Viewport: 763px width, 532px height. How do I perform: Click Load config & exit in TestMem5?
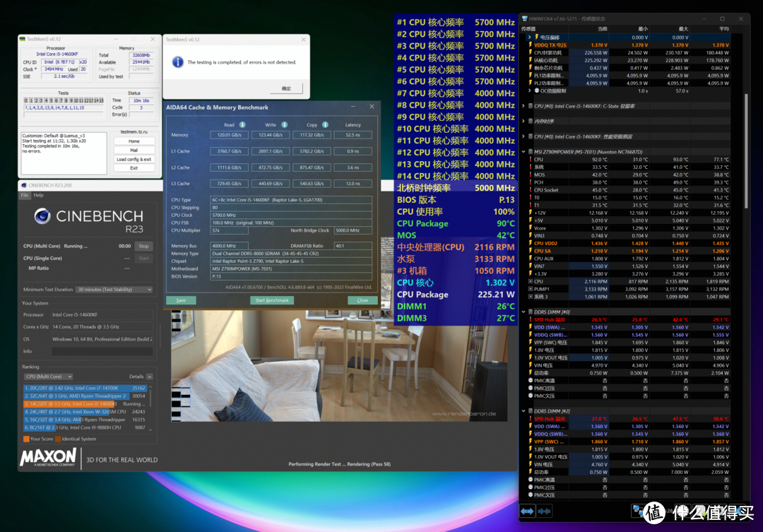tap(134, 159)
